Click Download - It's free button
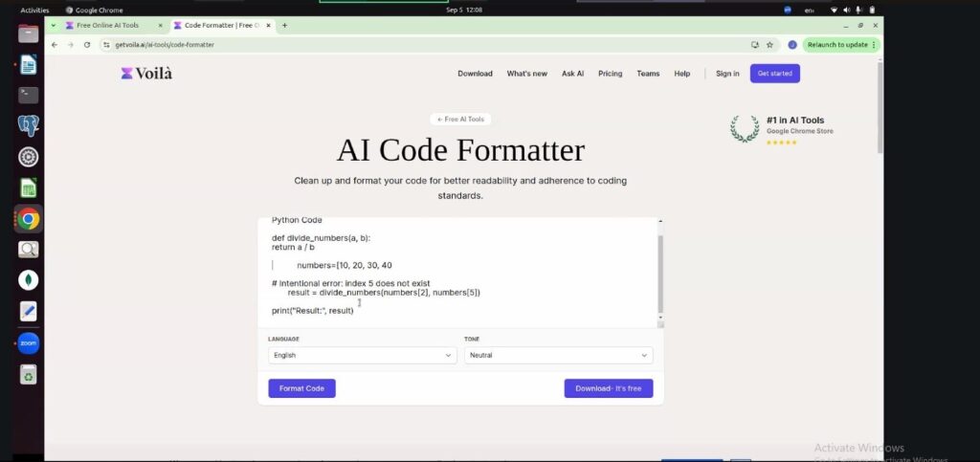Image resolution: width=980 pixels, height=462 pixels. click(609, 388)
